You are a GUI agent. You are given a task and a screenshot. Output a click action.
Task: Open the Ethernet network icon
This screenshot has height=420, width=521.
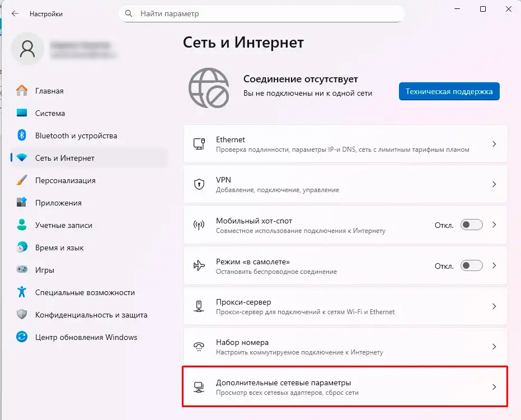point(199,144)
